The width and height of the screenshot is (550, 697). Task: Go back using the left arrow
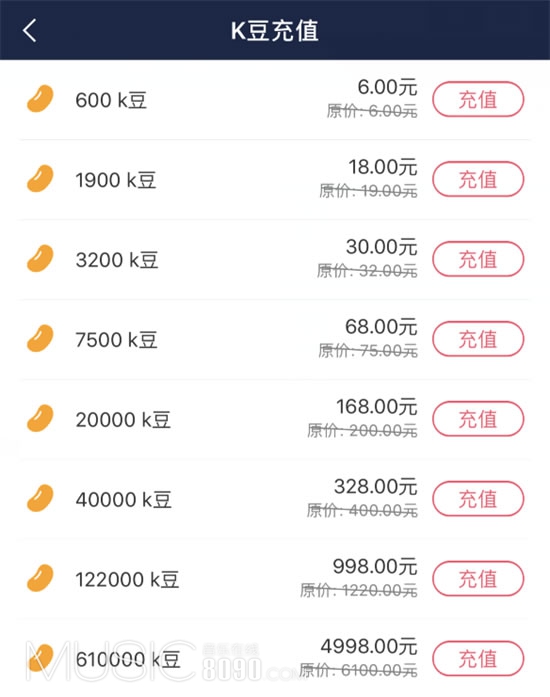point(29,31)
